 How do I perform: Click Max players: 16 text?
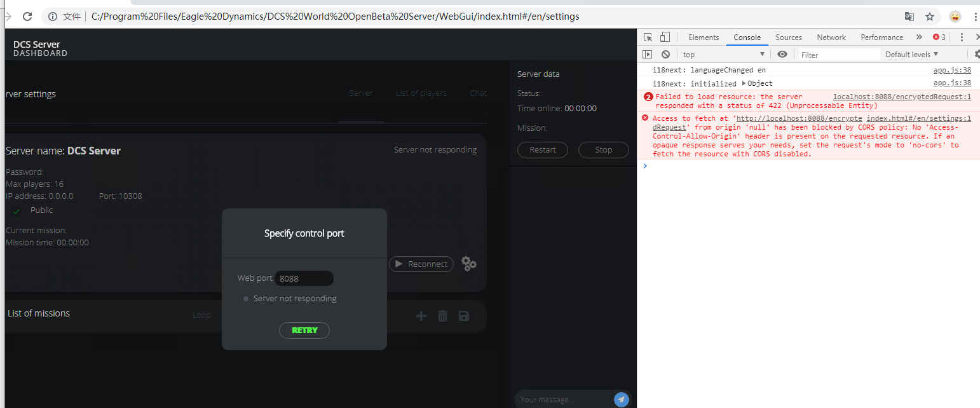click(x=34, y=184)
